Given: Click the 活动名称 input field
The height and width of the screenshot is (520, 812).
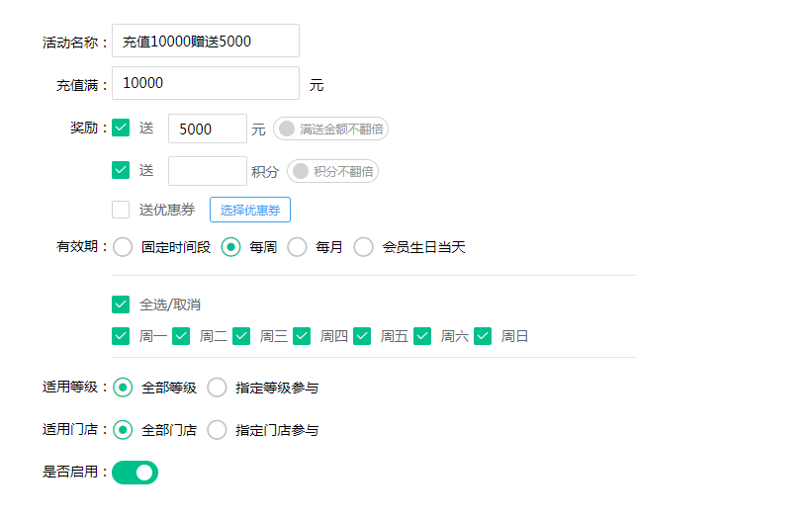Looking at the screenshot, I should pos(206,42).
